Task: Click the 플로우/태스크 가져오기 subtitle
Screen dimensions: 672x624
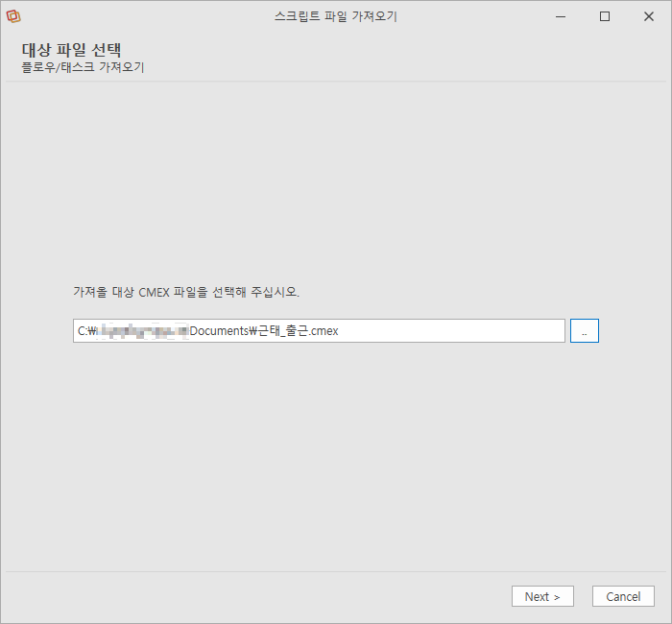Action: point(83,67)
